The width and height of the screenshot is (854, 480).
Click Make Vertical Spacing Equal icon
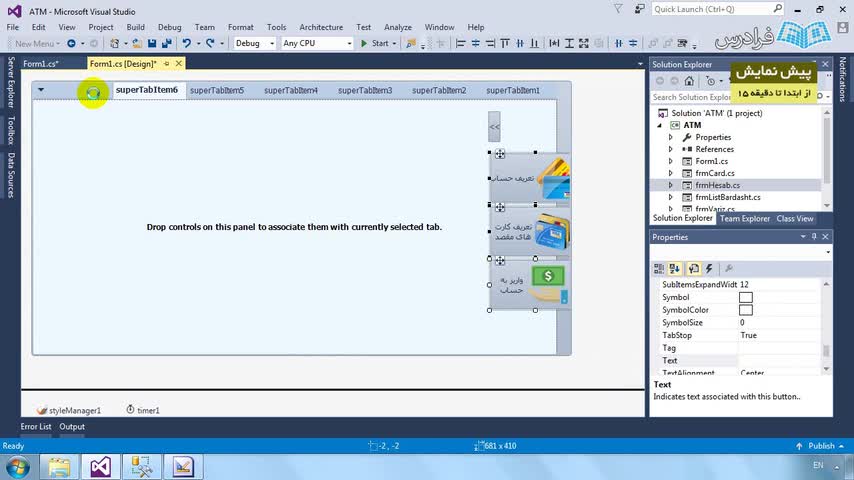tap(633, 43)
